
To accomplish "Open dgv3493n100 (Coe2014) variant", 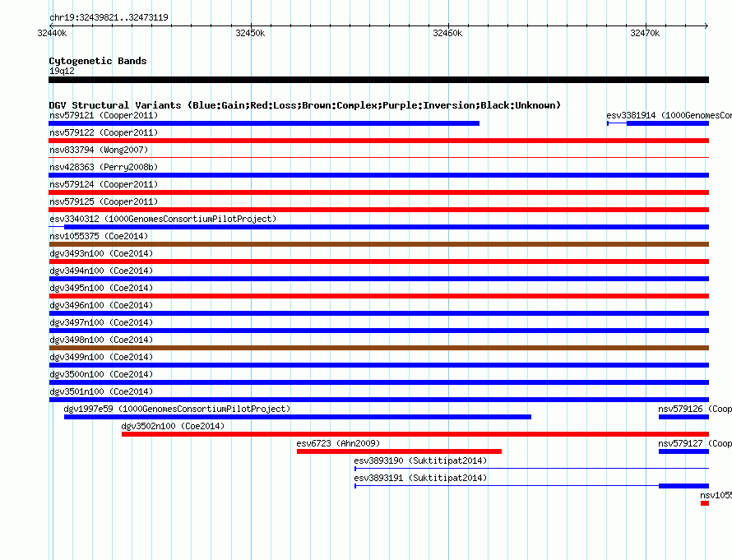I will pyautogui.click(x=101, y=253).
